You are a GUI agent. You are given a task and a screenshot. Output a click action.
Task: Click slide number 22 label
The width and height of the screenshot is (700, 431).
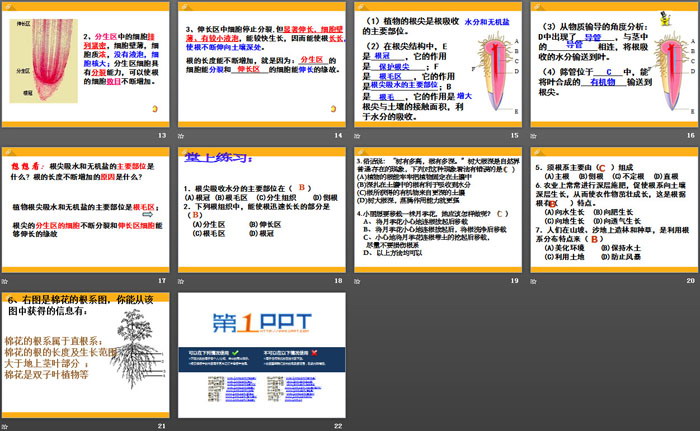(x=338, y=426)
